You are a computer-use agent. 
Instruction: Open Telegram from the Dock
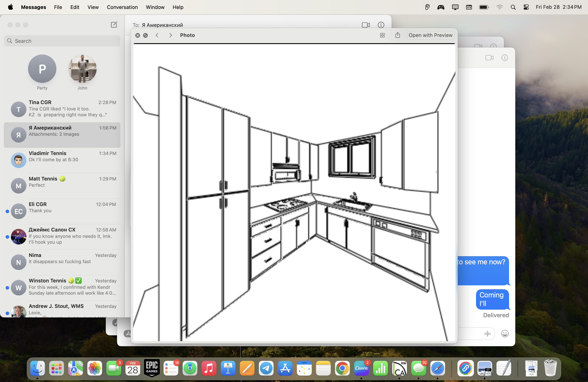(266, 368)
